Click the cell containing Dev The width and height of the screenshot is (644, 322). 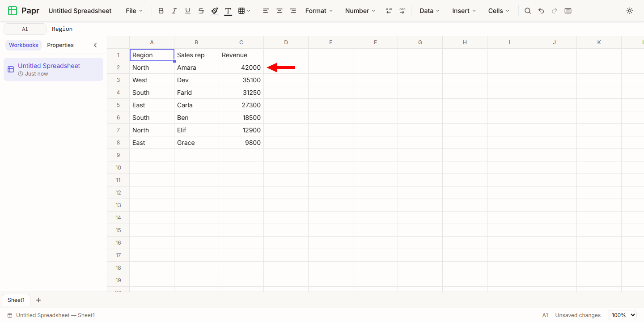197,80
